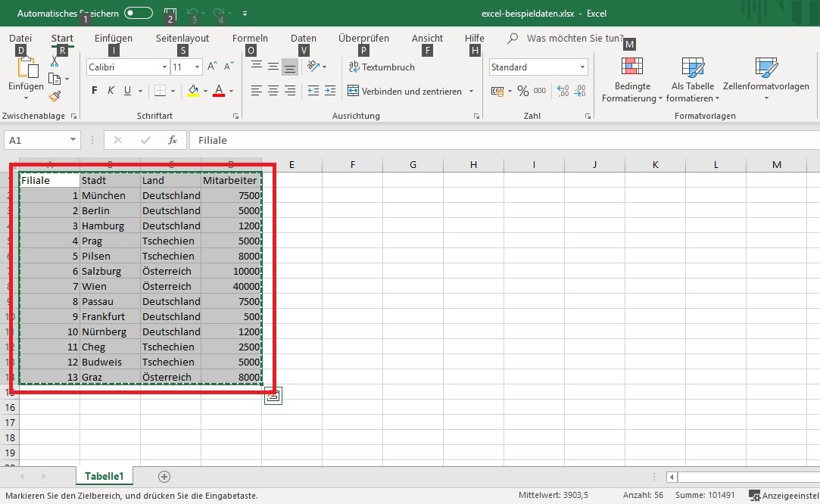Toggle italic K formatting
The height and width of the screenshot is (504, 820).
[111, 91]
